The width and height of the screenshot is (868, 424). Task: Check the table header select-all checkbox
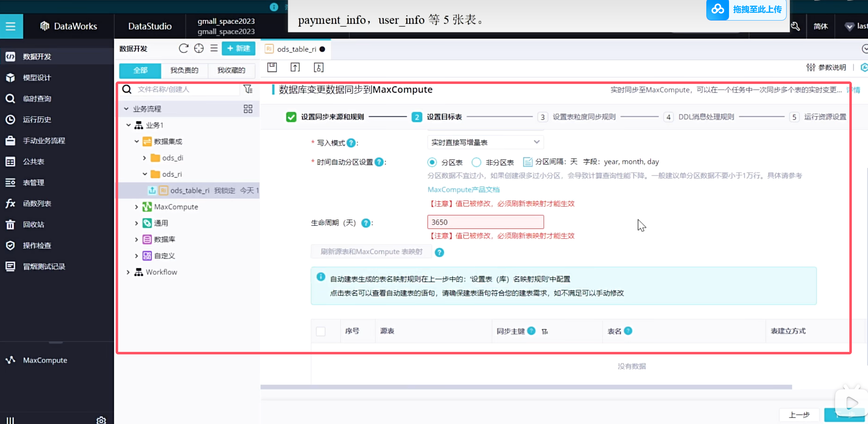(x=321, y=331)
